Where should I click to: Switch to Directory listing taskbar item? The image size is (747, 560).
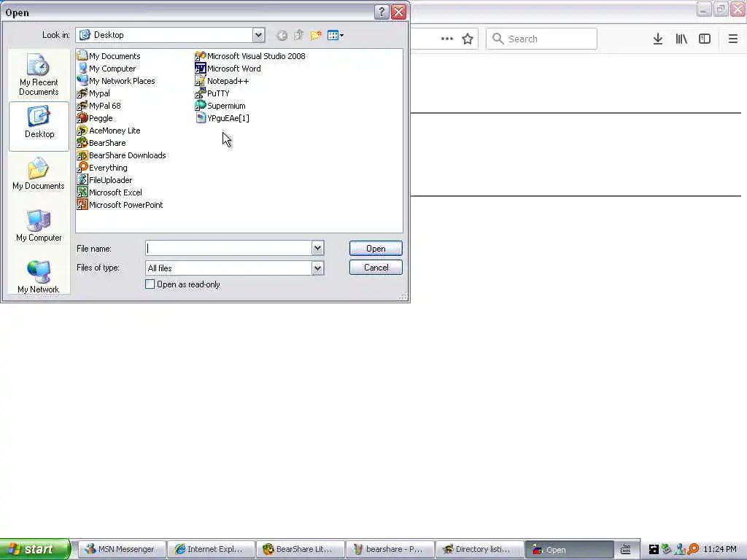tap(479, 549)
